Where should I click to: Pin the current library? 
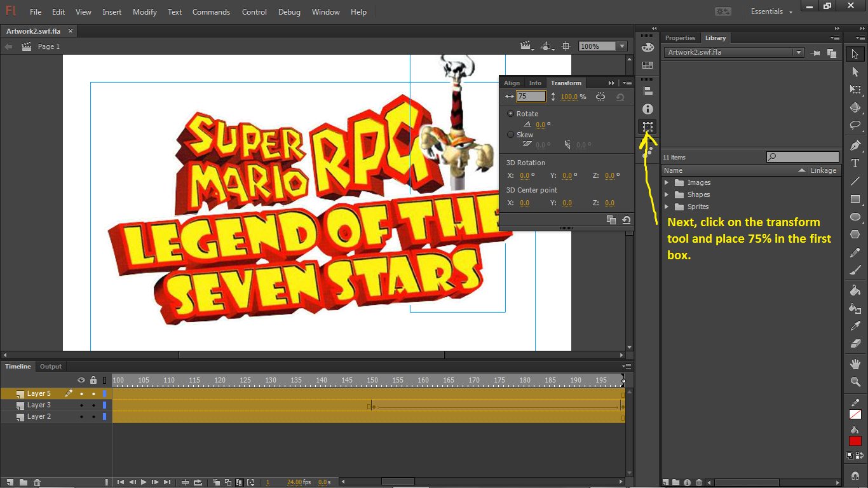click(x=816, y=53)
